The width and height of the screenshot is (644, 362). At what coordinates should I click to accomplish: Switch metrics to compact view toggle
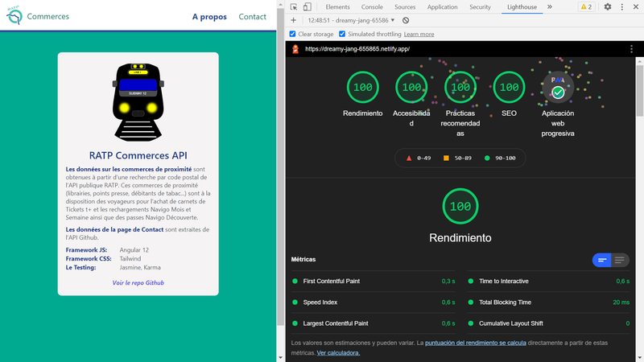(601, 260)
